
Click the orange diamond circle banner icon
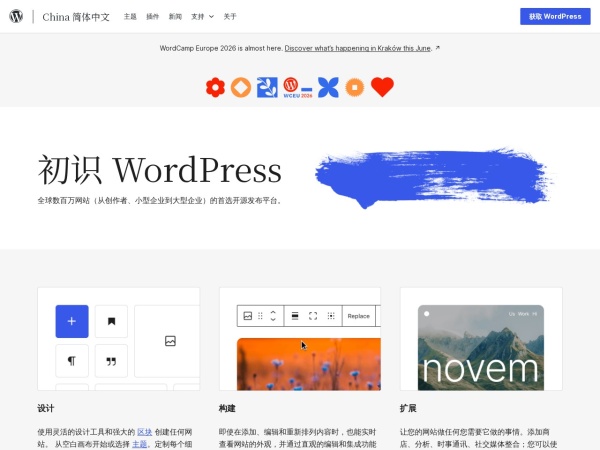coord(241,87)
